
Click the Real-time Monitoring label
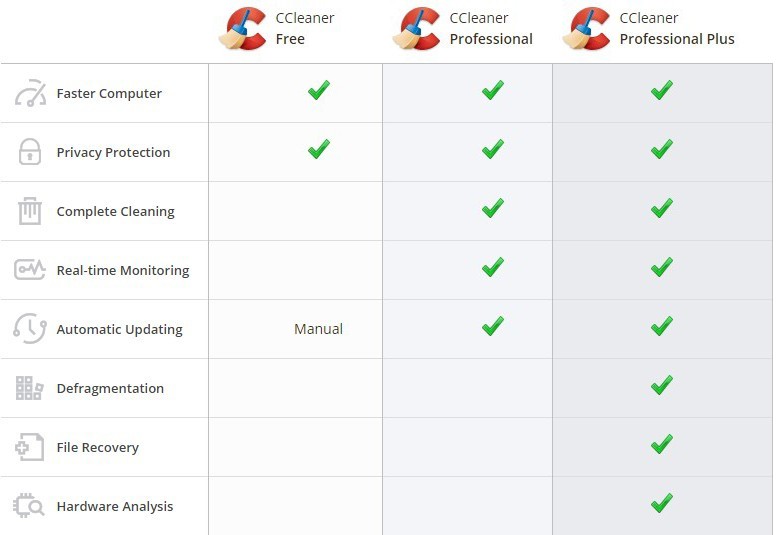[123, 270]
